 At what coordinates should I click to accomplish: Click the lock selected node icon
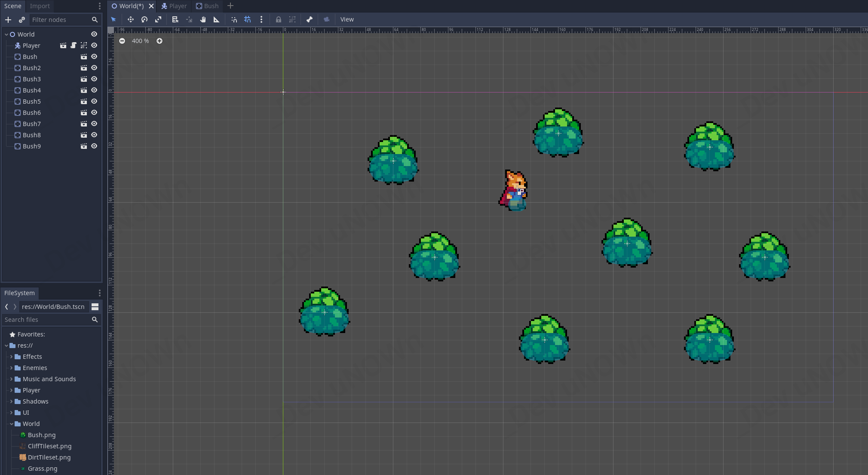[279, 19]
